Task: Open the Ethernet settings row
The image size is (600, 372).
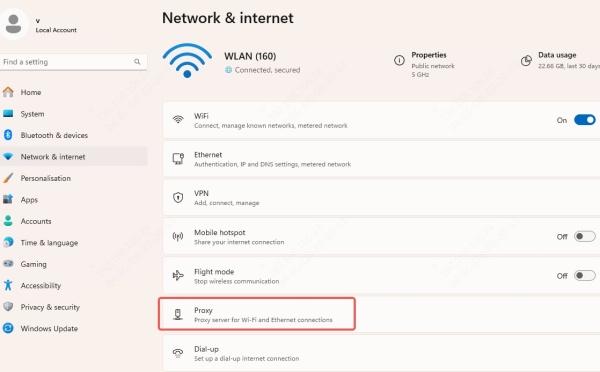Action: pyautogui.click(x=382, y=159)
